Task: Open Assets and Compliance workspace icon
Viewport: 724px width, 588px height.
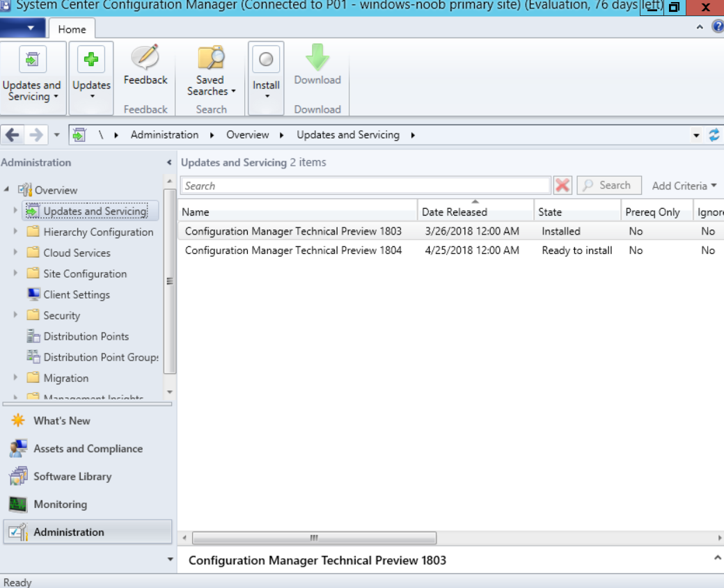Action: pos(19,448)
